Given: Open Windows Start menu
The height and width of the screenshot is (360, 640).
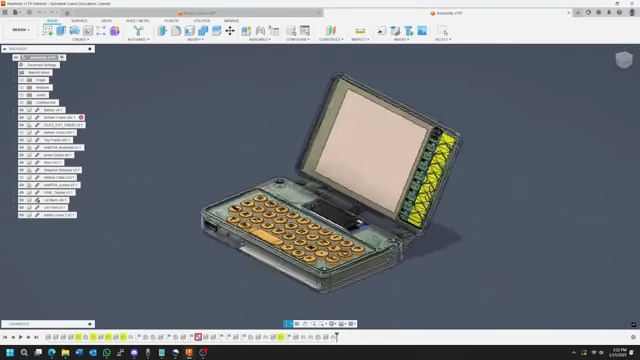Looking at the screenshot, I should (10, 352).
